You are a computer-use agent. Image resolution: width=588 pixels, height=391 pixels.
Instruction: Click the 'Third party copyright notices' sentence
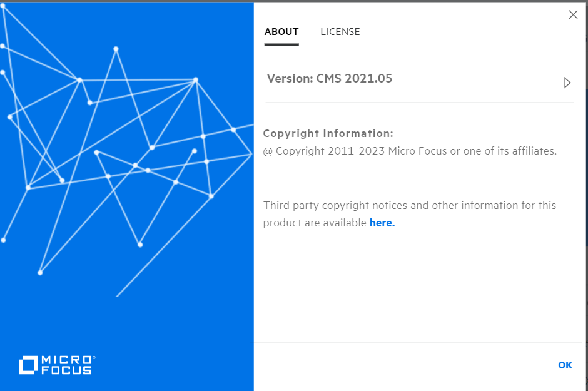pos(410,205)
